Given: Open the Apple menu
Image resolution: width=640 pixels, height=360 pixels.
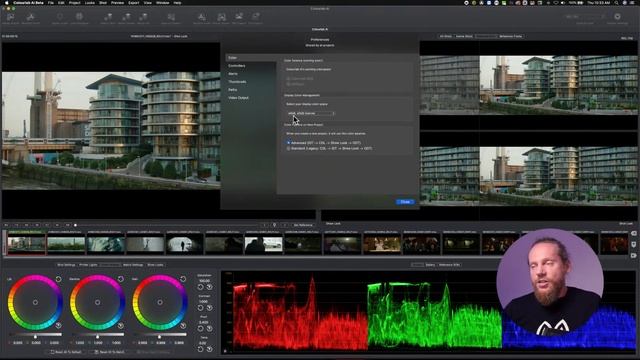Looking at the screenshot, I should [6, 3].
